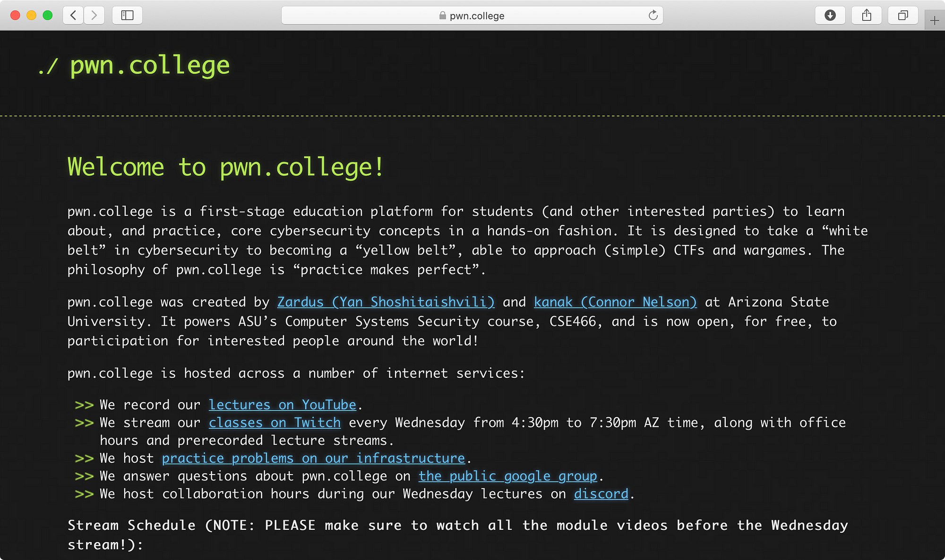The height and width of the screenshot is (560, 945).
Task: Go forward with the Safari forward arrow
Action: [x=94, y=16]
